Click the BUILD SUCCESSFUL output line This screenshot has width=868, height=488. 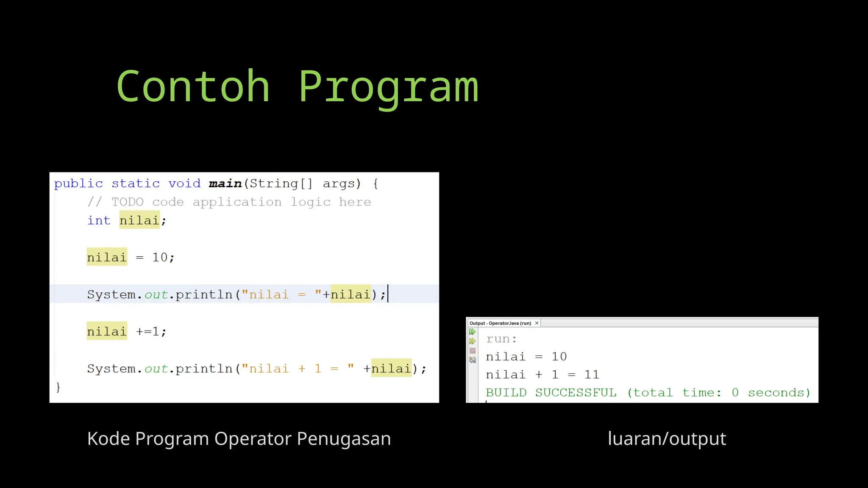[648, 393]
